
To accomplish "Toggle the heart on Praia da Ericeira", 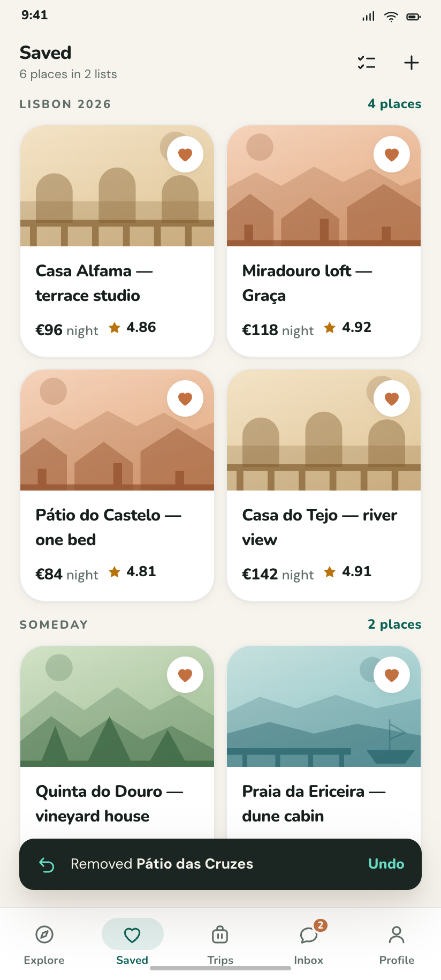I will [x=392, y=675].
